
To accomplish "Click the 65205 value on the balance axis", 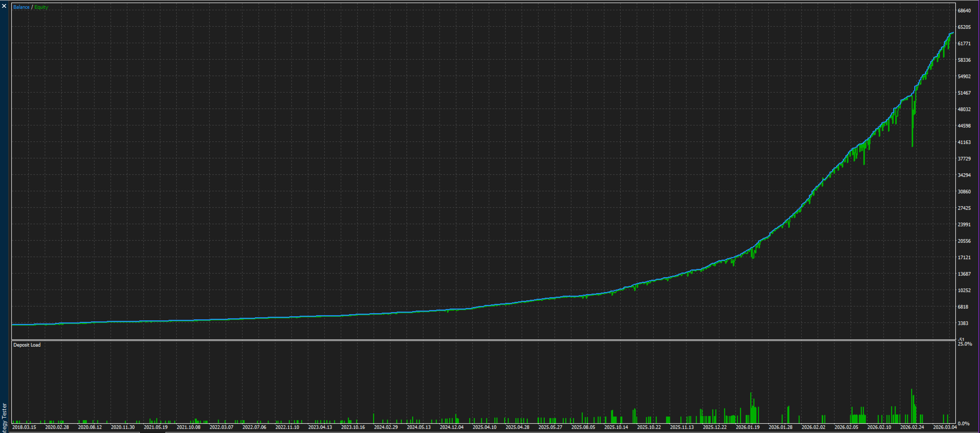I will point(964,27).
